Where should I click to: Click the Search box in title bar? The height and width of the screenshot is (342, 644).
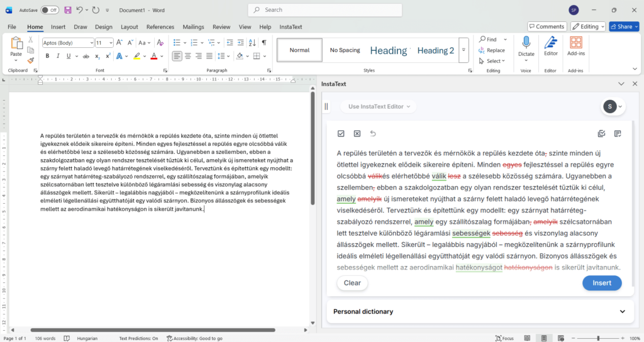pos(324,10)
